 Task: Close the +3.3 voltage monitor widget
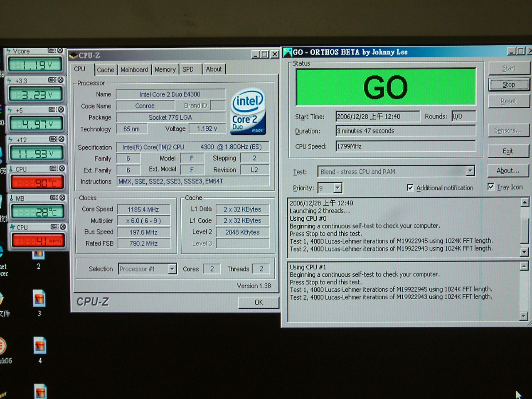pos(61,80)
